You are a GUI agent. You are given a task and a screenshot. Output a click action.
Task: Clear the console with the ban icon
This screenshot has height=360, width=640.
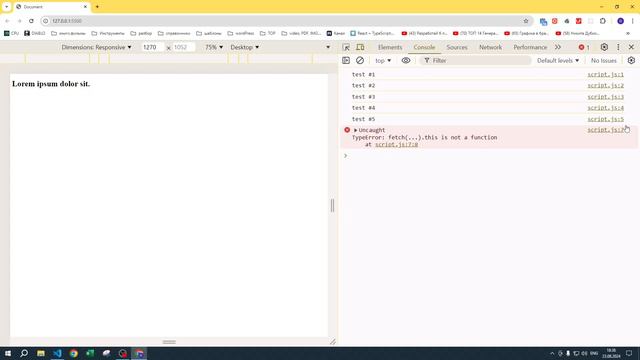pos(360,60)
